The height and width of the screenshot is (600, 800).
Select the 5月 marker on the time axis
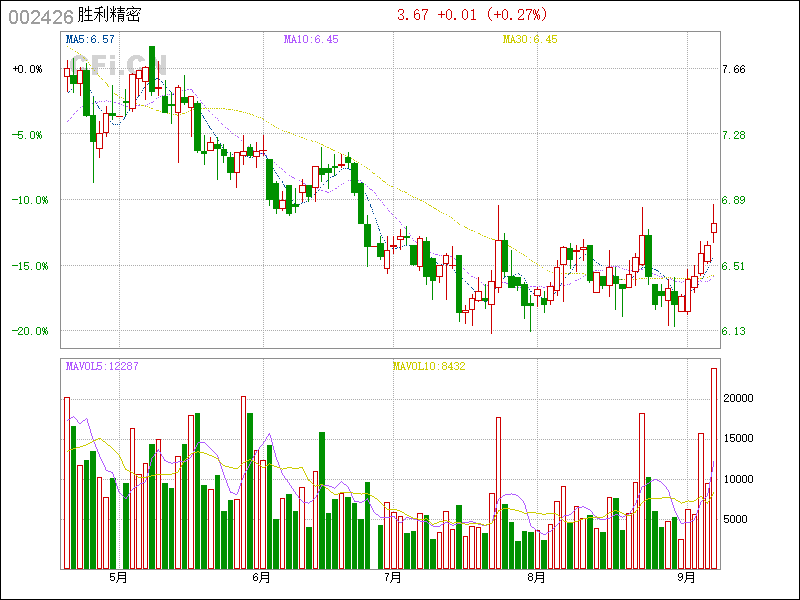pos(118,577)
